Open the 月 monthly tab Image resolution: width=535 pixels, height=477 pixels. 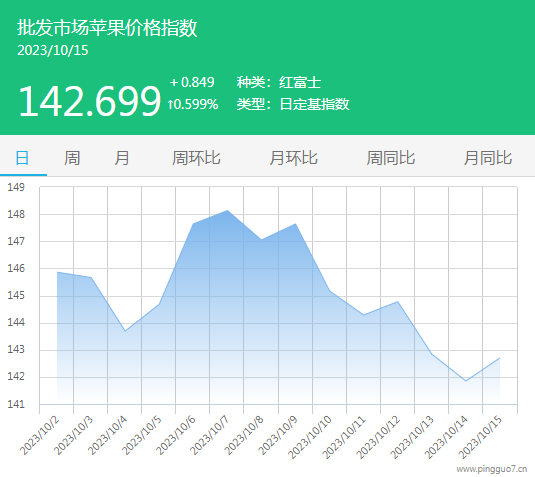[x=122, y=158]
